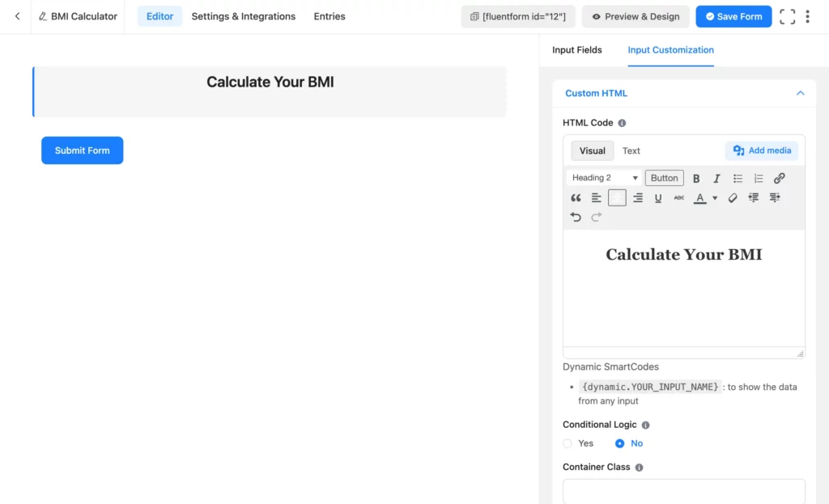Screen dimensions: 829x504
Task: Click the Custom HTML section title
Action: 596,94
